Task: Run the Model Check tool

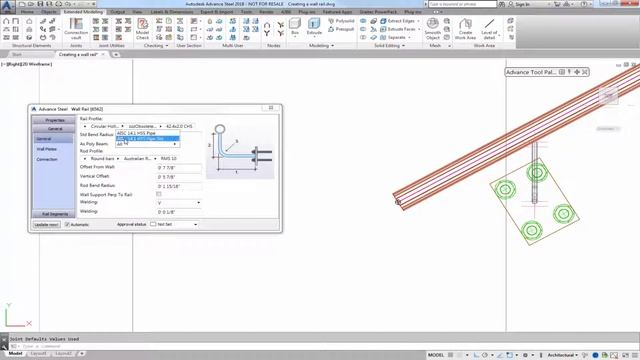Action: point(142,29)
